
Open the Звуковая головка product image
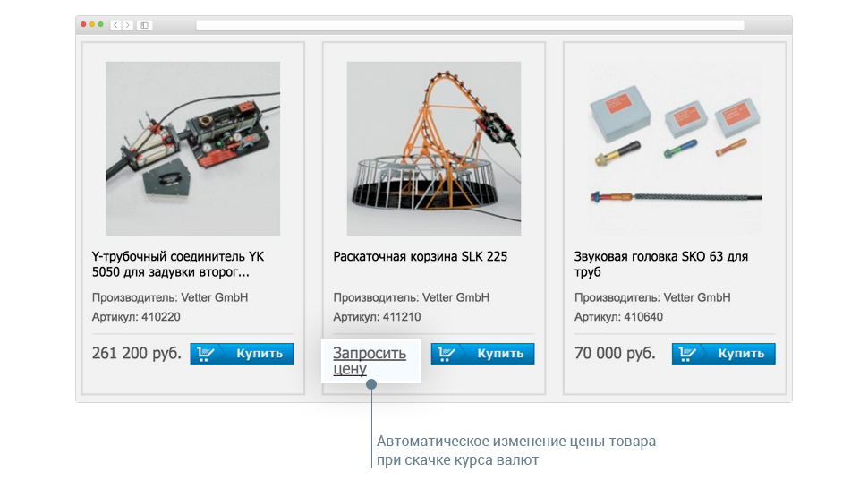pos(675,149)
